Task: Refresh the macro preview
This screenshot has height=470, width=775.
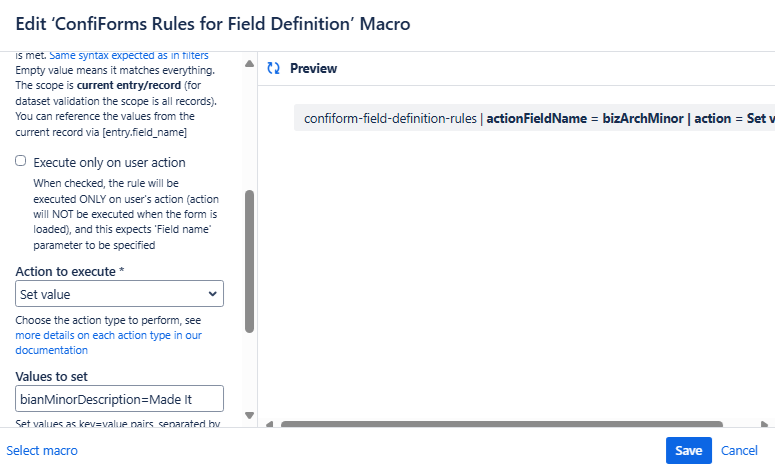Action: 273,68
